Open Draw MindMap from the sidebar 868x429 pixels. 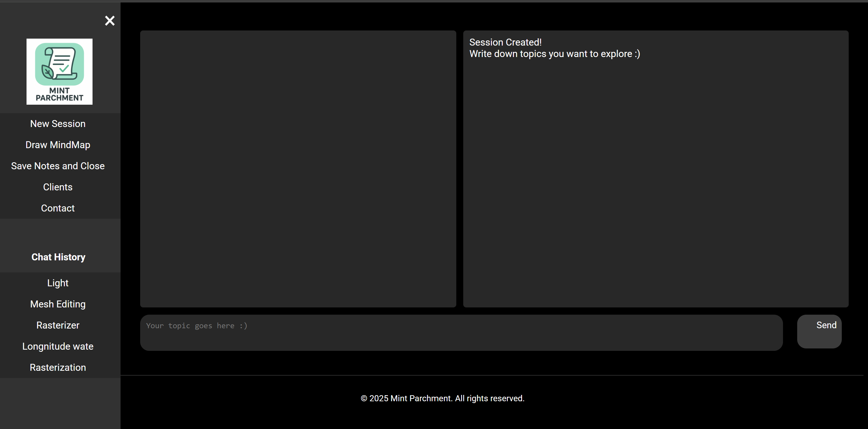point(58,145)
